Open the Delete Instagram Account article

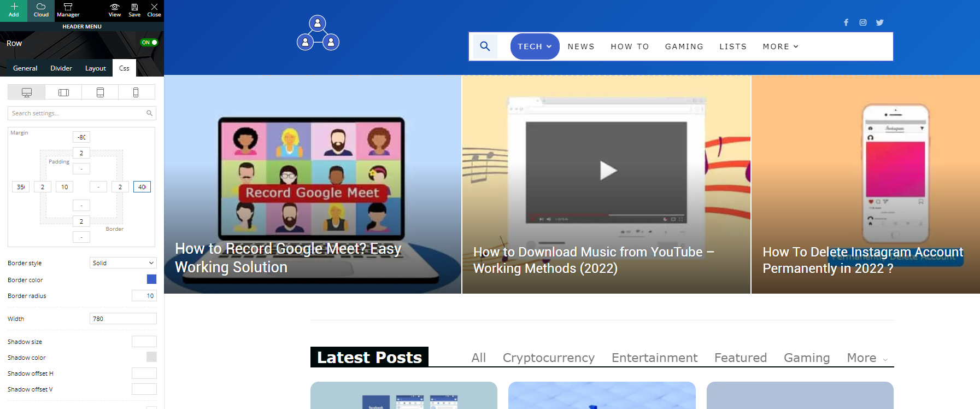[x=863, y=260]
